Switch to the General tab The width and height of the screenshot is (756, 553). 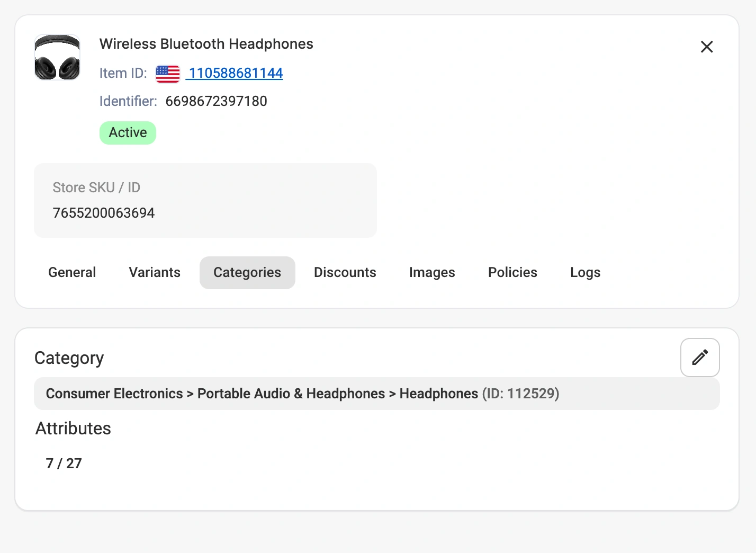click(x=72, y=272)
